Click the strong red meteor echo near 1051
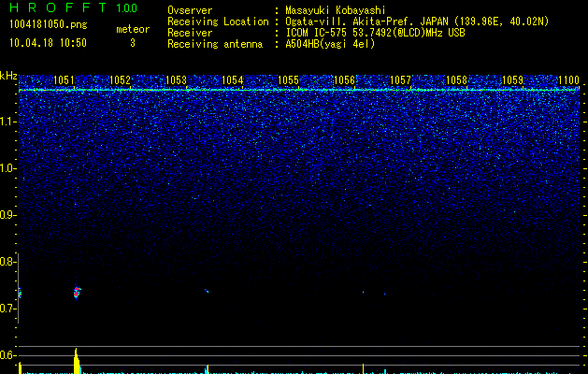This screenshot has width=588, height=374. click(77, 293)
